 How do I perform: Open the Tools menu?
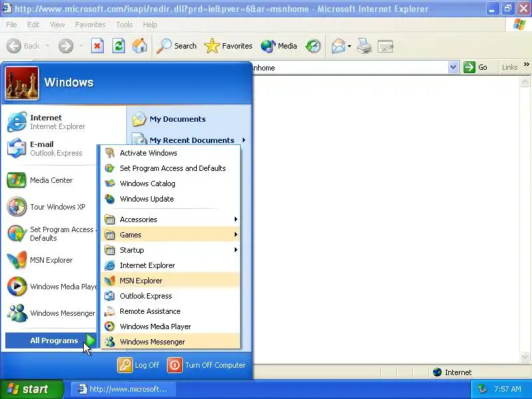coord(124,25)
